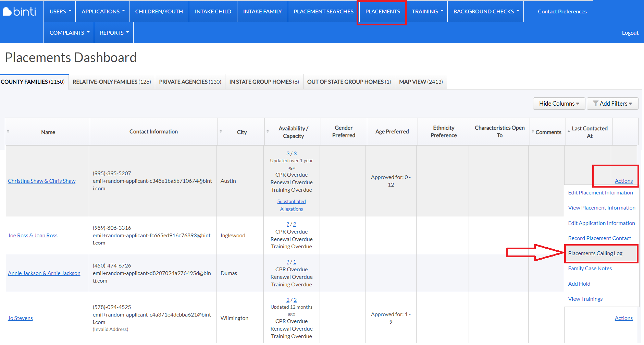
Task: Sort table by City column arrows
Action: pos(221,131)
